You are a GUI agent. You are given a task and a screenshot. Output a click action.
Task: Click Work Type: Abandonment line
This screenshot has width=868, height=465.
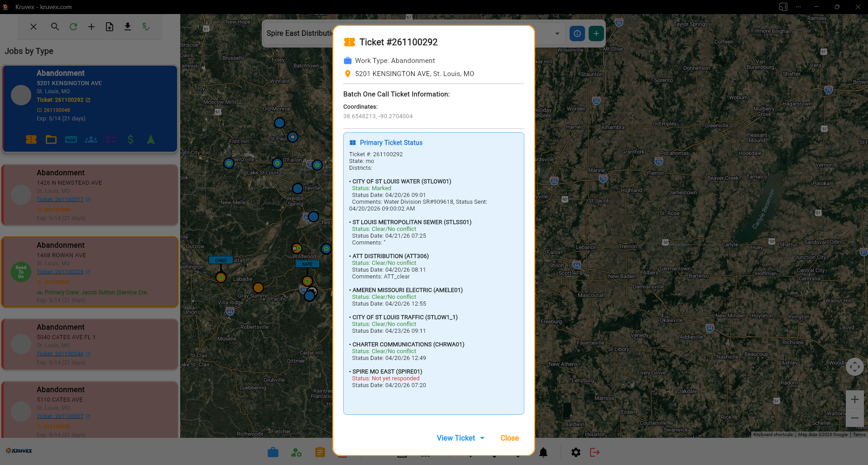tap(395, 61)
